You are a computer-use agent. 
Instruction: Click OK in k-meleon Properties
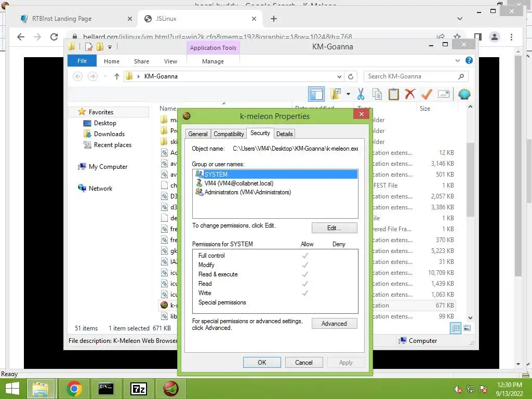coord(262,362)
